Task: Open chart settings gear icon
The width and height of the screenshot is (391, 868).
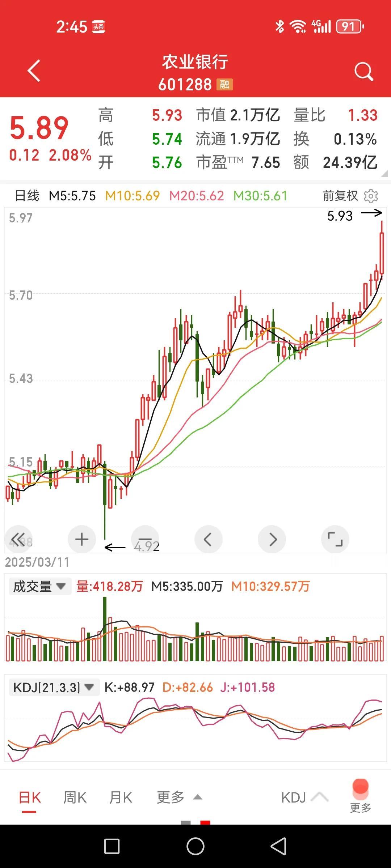Action: click(x=371, y=196)
